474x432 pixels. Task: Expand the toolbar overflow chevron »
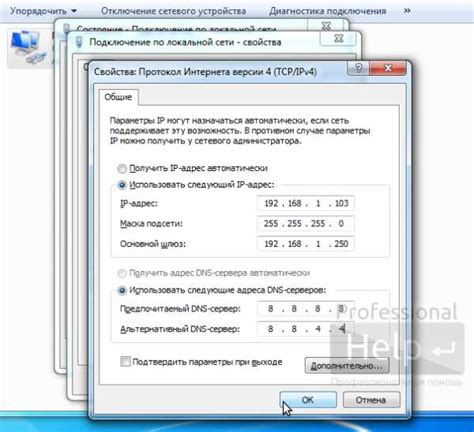tap(407, 11)
